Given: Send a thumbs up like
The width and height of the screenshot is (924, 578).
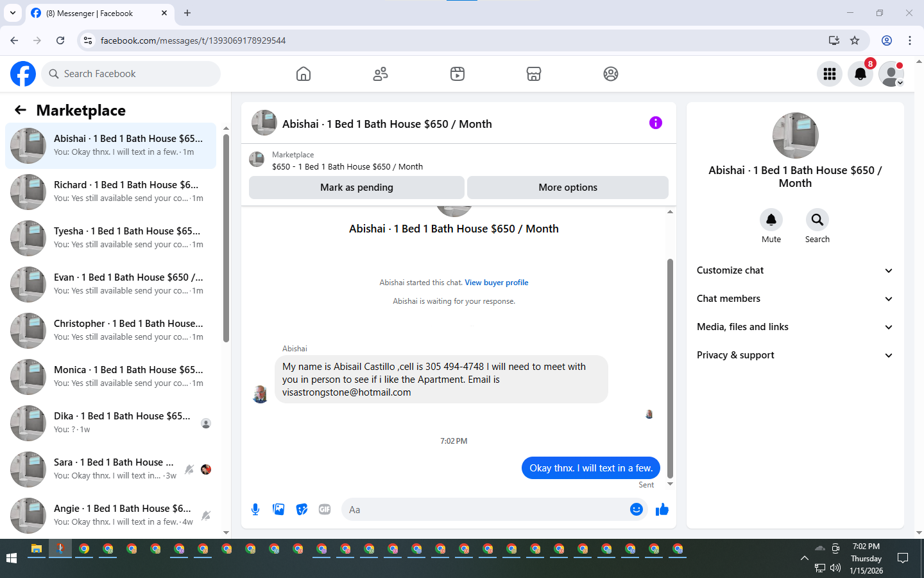Looking at the screenshot, I should click(x=662, y=509).
